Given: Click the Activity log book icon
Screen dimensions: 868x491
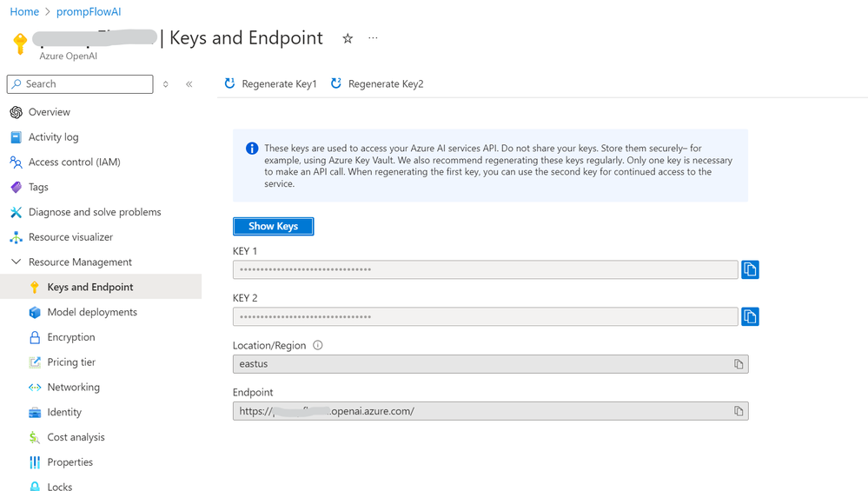Looking at the screenshot, I should [x=16, y=136].
